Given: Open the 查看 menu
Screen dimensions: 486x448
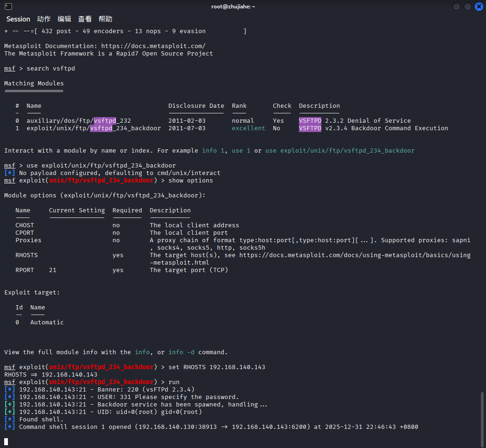Looking at the screenshot, I should coord(85,19).
